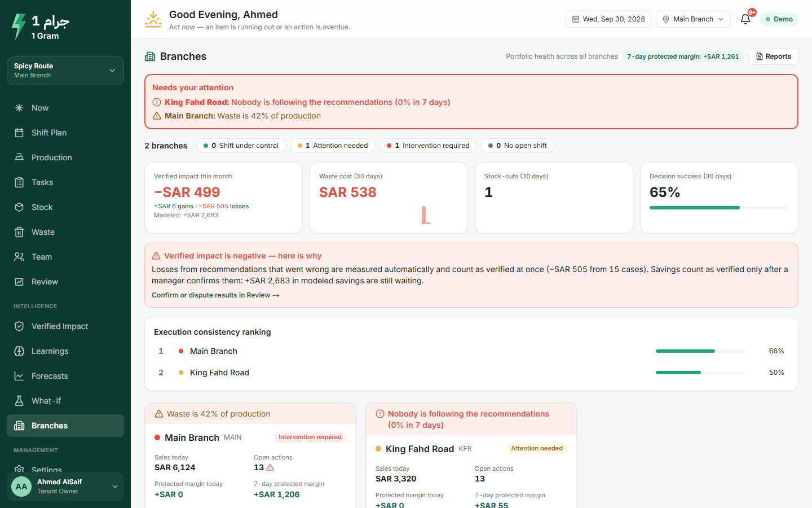This screenshot has width=812, height=508.
Task: Open Forecasts line chart icon
Action: pos(19,376)
